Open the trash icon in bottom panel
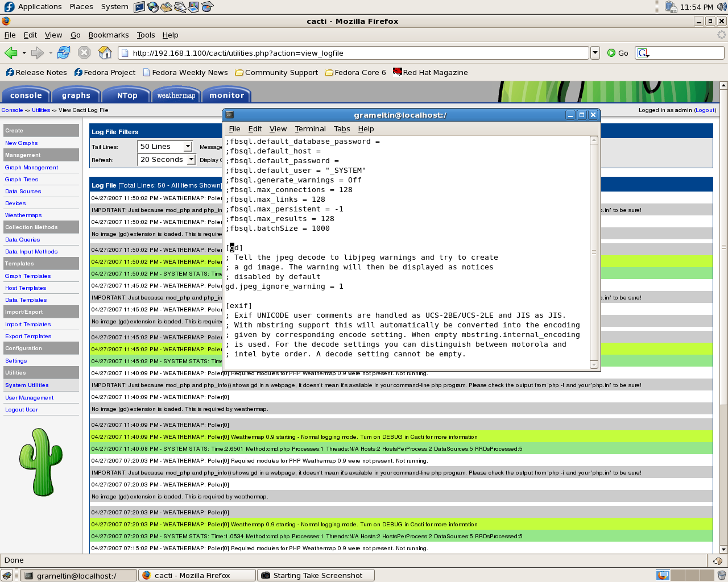Viewport: 728px width, 582px height. tap(721, 575)
